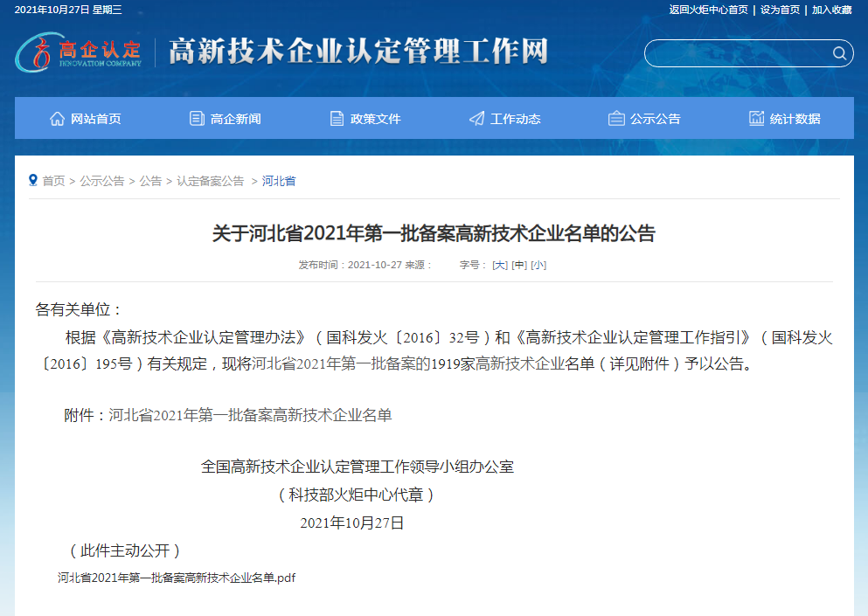
Task: Click the text 各有关单位：
Action: point(80,309)
